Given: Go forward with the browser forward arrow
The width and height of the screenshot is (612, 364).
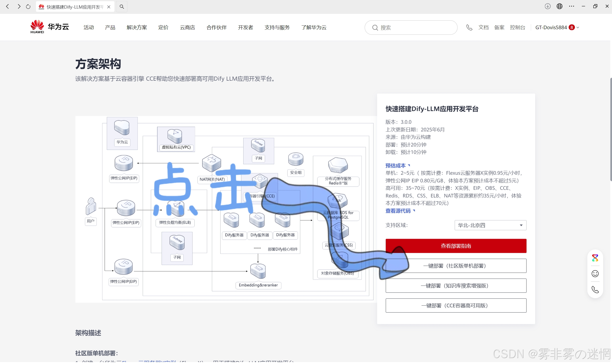Looking at the screenshot, I should tap(19, 7).
